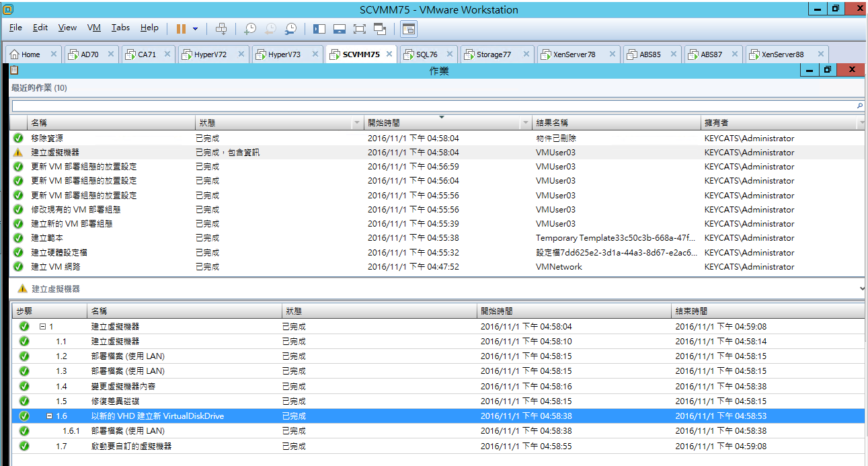
Task: Click the green check icon for 建立範本
Action: click(18, 238)
